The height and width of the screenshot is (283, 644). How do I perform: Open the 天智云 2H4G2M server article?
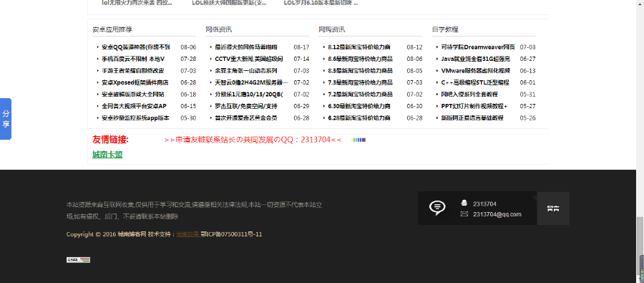point(251,82)
